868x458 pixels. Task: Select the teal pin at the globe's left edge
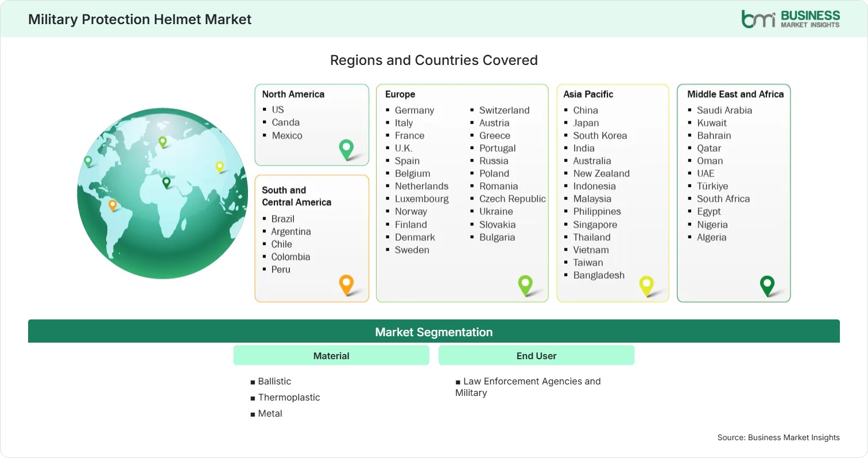88,161
